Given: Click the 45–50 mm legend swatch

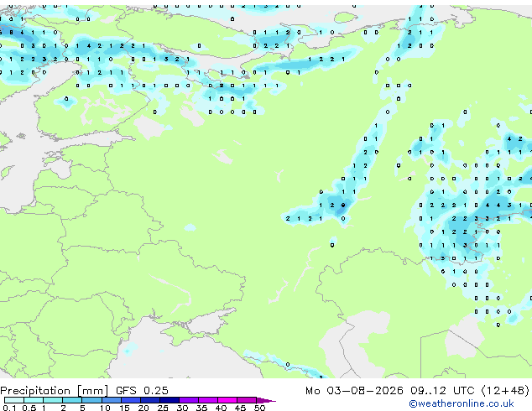Looking at the screenshot, I should tap(247, 400).
